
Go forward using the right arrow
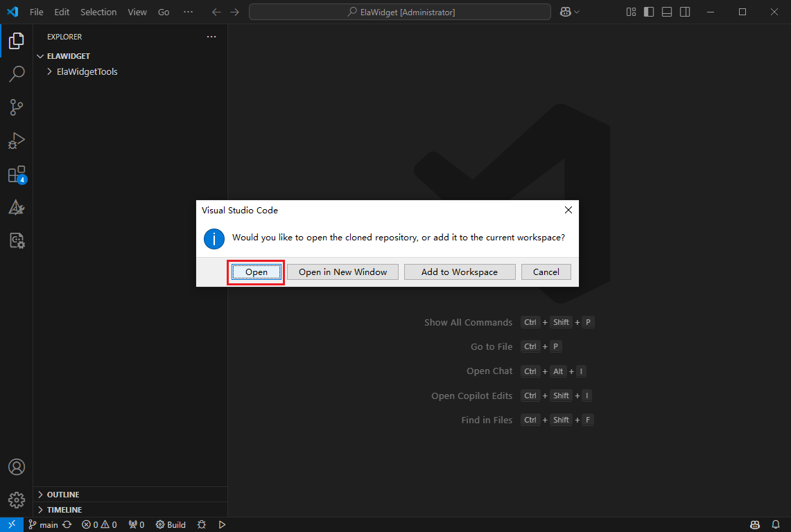[234, 12]
